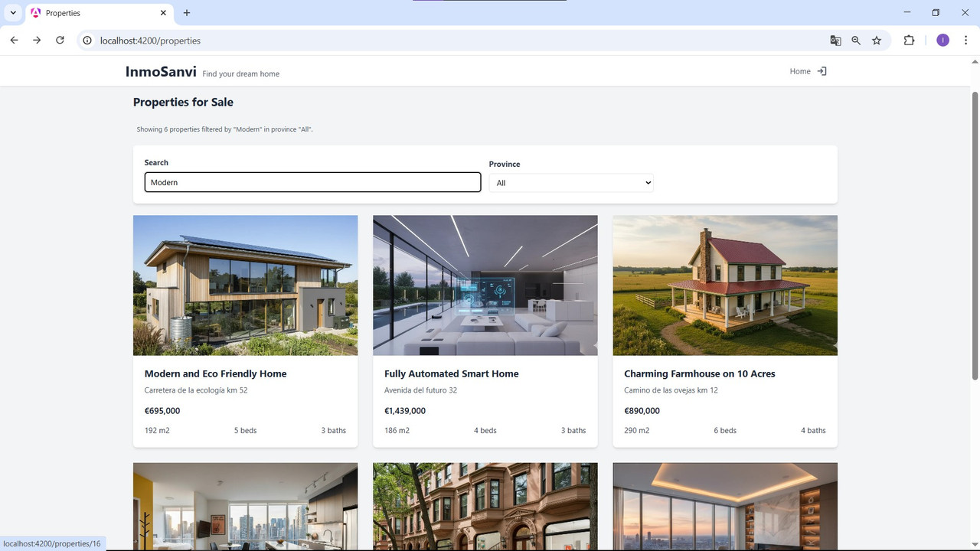
Task: Open the Charming Farmhouse photo
Action: [725, 285]
